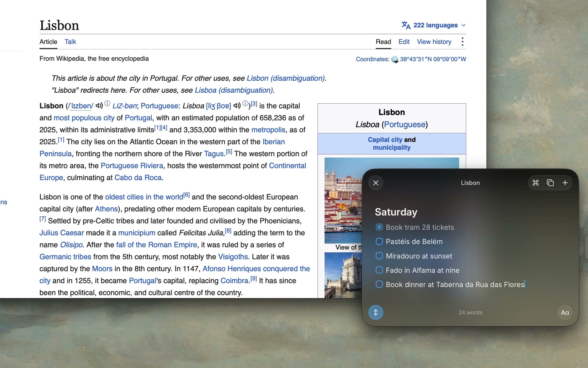Play the Lisboa Portuguese pronunciation audio
The width and height of the screenshot is (588, 368).
click(237, 106)
